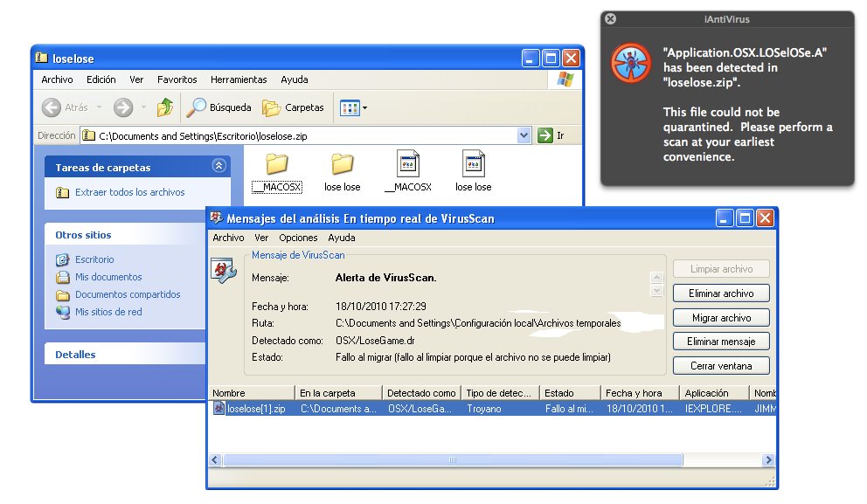Click the Escritorio desktop icon
This screenshot has width=867, height=504.
coord(62,259)
